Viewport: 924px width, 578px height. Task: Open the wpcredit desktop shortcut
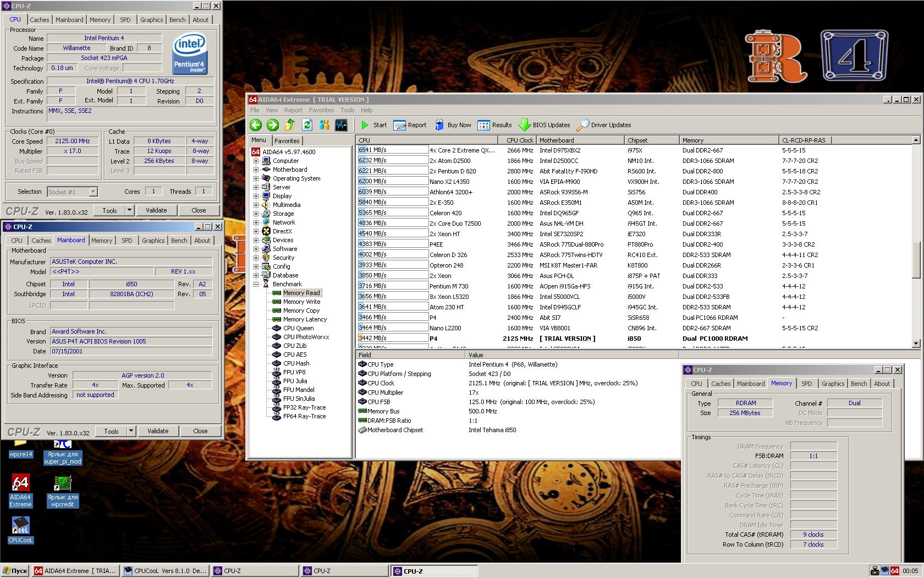[62, 490]
